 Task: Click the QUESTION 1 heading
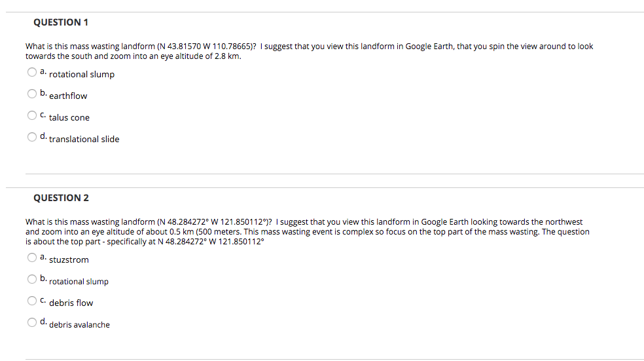[61, 22]
